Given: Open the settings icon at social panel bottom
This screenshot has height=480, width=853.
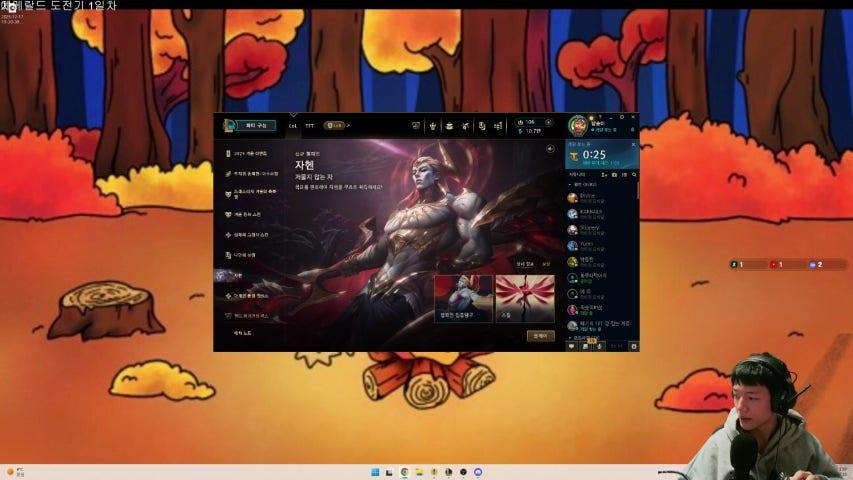Looking at the screenshot, I should [x=633, y=346].
